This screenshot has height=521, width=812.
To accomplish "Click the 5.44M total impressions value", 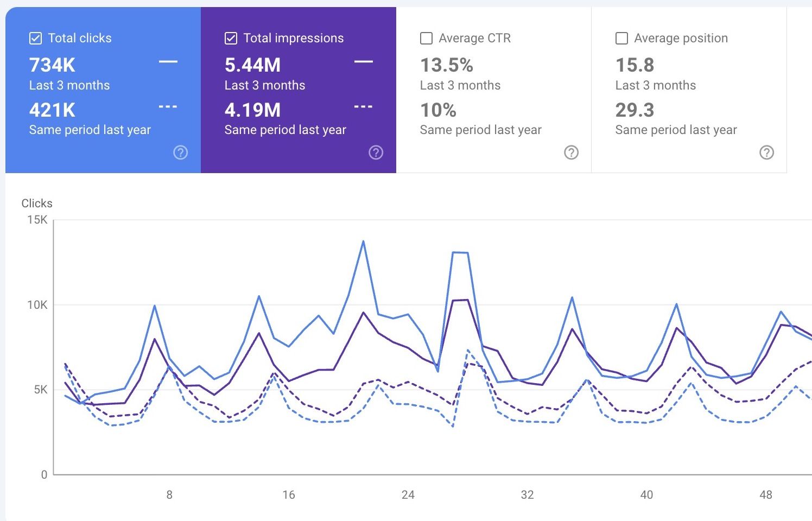I will click(x=252, y=65).
